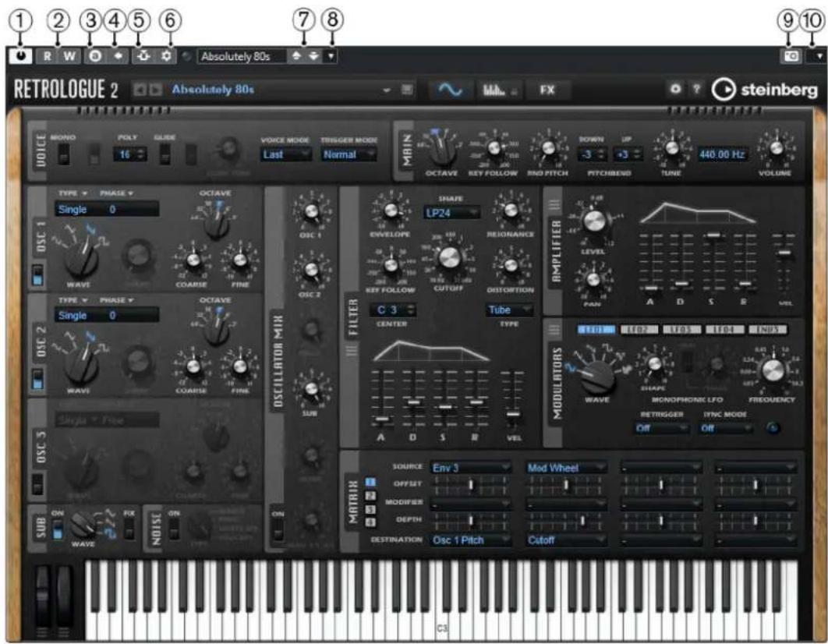
Task: Click the Steinberg logo
Action: pos(765,90)
